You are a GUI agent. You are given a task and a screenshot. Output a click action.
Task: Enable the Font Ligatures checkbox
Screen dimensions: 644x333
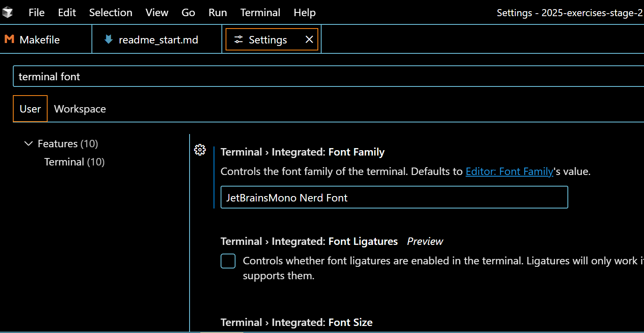pyautogui.click(x=228, y=261)
